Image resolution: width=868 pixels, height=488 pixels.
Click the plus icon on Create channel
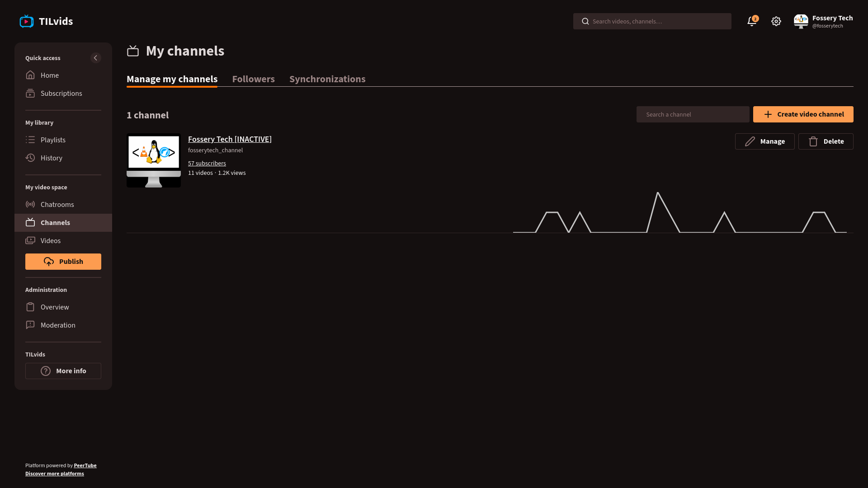[768, 114]
